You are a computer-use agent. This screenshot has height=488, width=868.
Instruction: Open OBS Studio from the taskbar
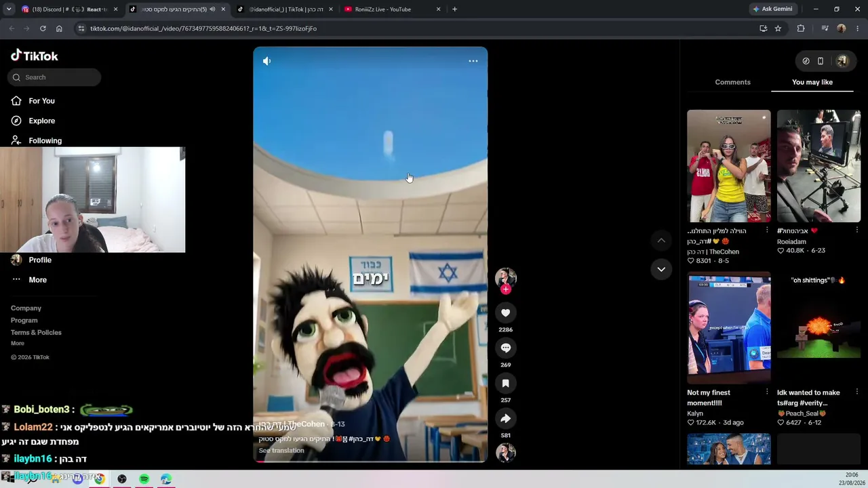point(122,479)
